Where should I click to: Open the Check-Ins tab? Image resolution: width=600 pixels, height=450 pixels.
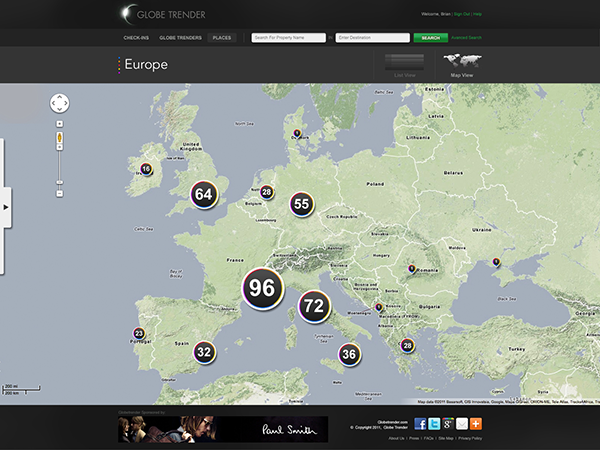136,37
